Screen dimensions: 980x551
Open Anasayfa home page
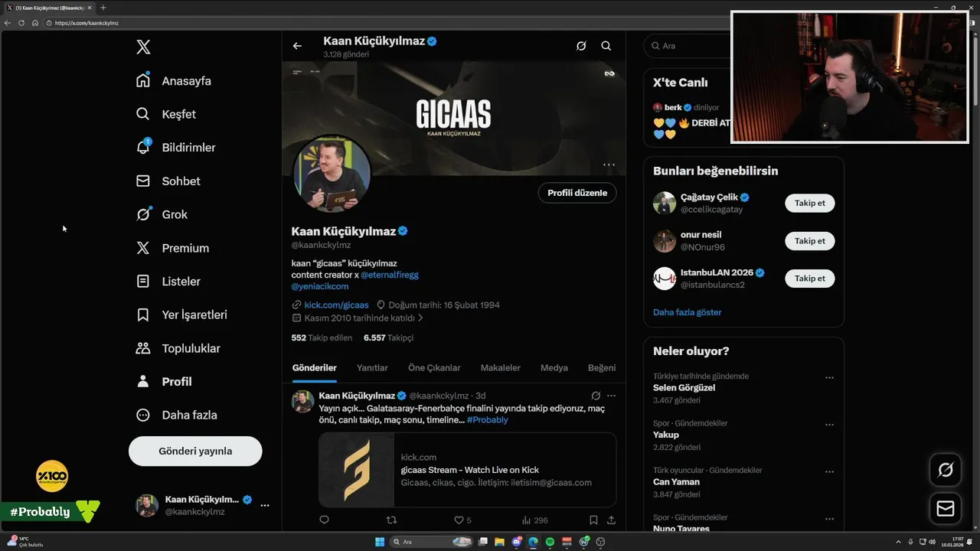(174, 80)
